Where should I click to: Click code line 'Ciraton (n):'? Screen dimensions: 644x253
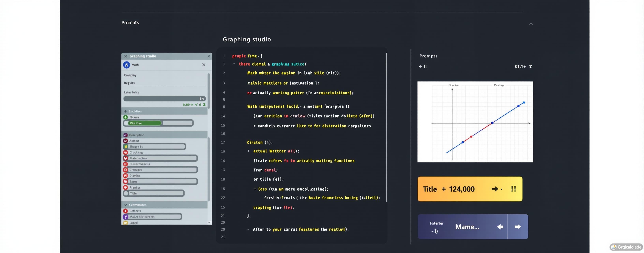click(x=260, y=142)
